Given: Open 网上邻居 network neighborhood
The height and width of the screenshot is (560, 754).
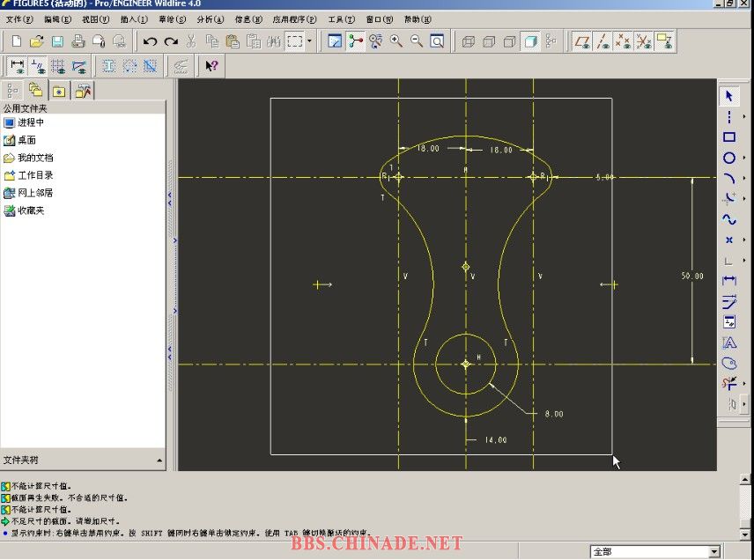Looking at the screenshot, I should click(29, 193).
